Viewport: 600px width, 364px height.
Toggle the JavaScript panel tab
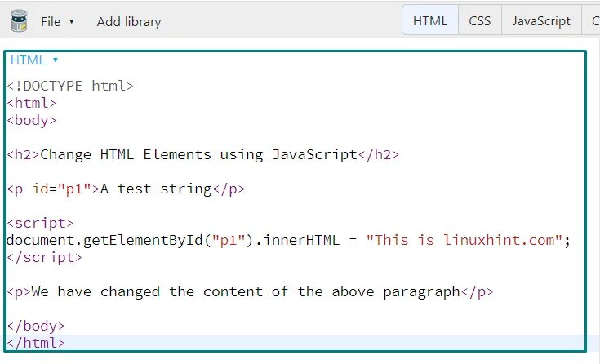pyautogui.click(x=541, y=20)
